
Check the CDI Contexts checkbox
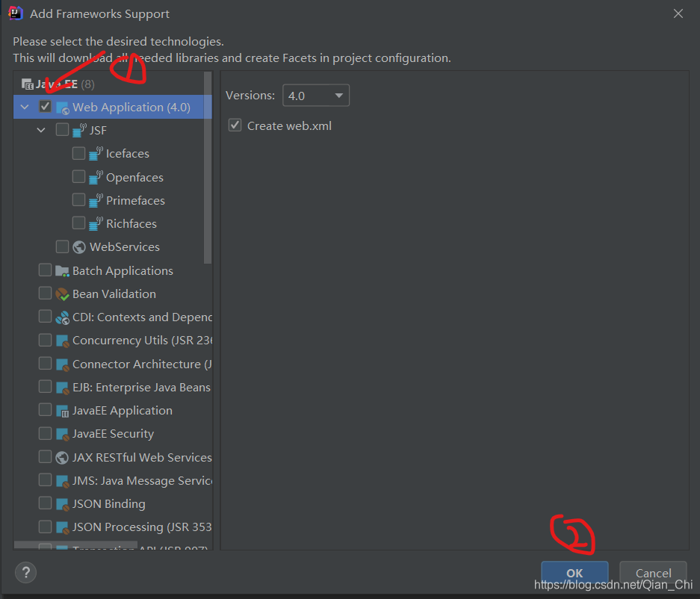[x=45, y=316]
